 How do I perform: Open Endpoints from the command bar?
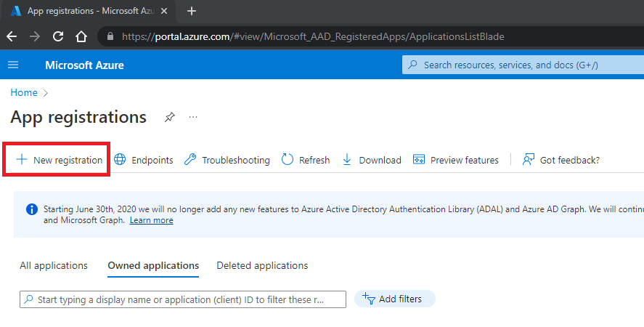(143, 160)
